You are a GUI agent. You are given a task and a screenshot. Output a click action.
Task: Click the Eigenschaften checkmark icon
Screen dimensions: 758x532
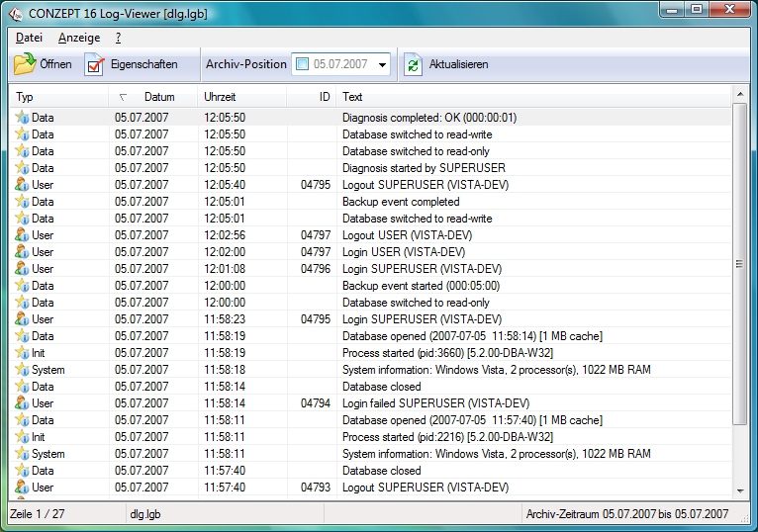[x=94, y=64]
